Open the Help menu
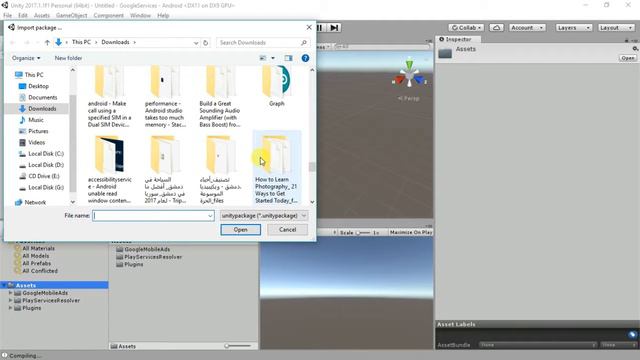This screenshot has width=640, height=360. (163, 16)
